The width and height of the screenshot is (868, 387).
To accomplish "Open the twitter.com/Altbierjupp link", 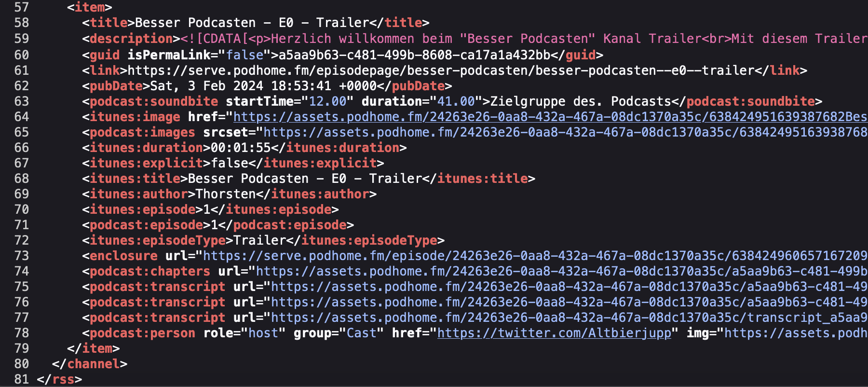I will [554, 333].
